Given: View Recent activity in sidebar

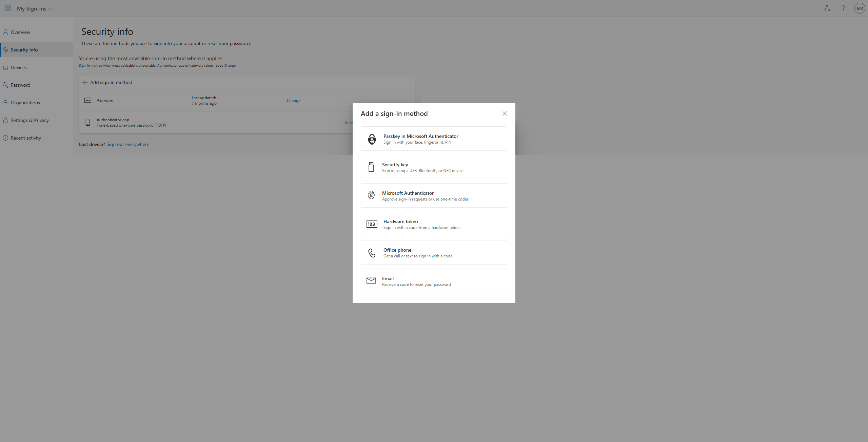Looking at the screenshot, I should coord(26,138).
